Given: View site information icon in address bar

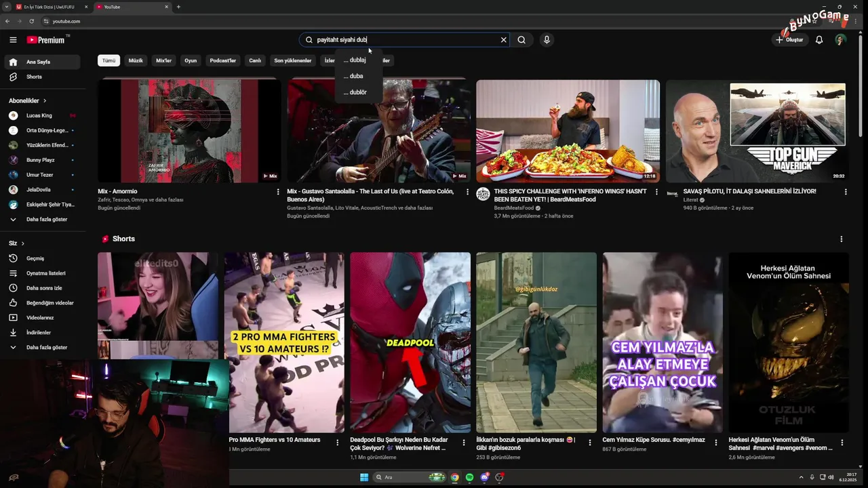Looking at the screenshot, I should click(45, 21).
